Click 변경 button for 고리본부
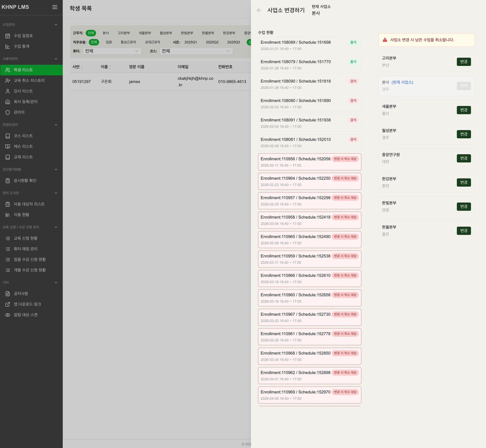The image size is (486, 448). pyautogui.click(x=463, y=62)
